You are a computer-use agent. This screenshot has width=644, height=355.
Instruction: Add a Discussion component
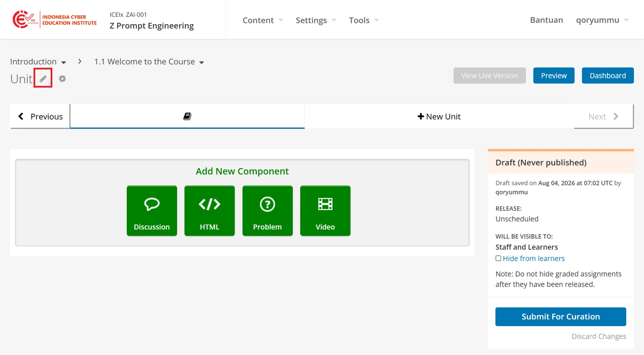(x=152, y=211)
